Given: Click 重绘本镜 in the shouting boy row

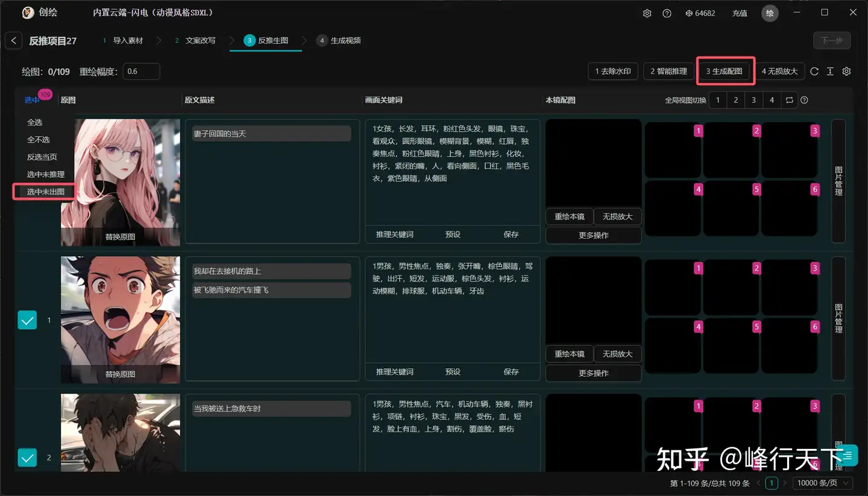Looking at the screenshot, I should pos(570,354).
